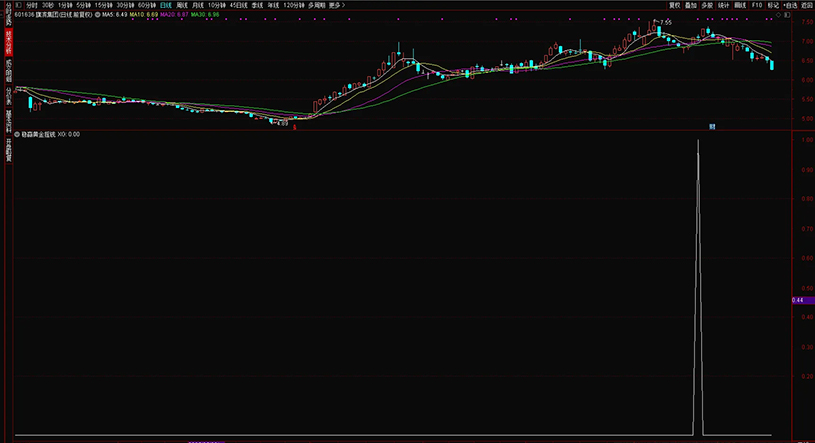Click the 返回 back button
This screenshot has height=443, width=815.
click(x=807, y=5)
